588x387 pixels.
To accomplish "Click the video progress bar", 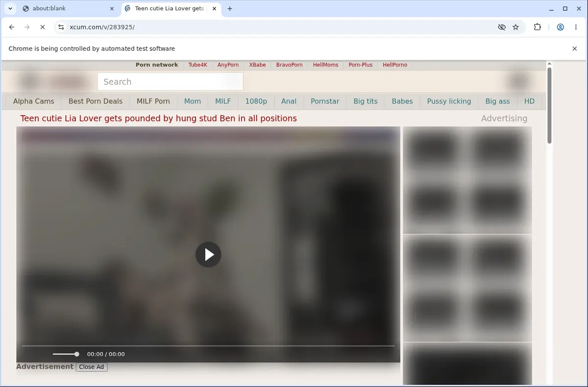I will (x=208, y=346).
